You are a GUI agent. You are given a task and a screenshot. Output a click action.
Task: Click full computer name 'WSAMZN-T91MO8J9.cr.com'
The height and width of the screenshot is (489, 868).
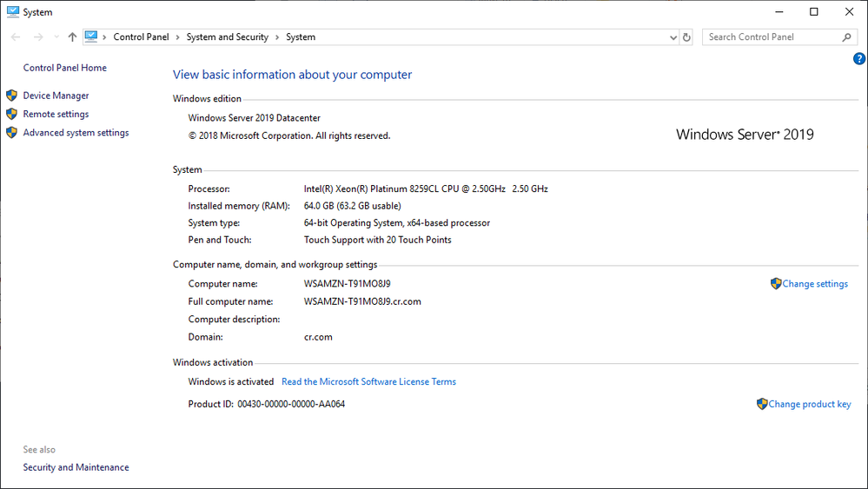coord(362,301)
